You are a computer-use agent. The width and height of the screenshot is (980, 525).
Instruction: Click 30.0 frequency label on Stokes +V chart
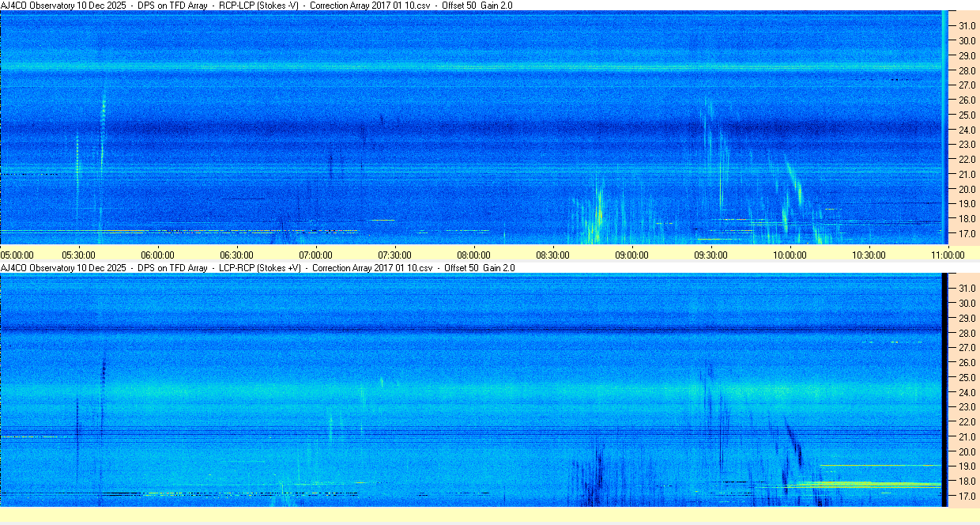[x=967, y=303]
